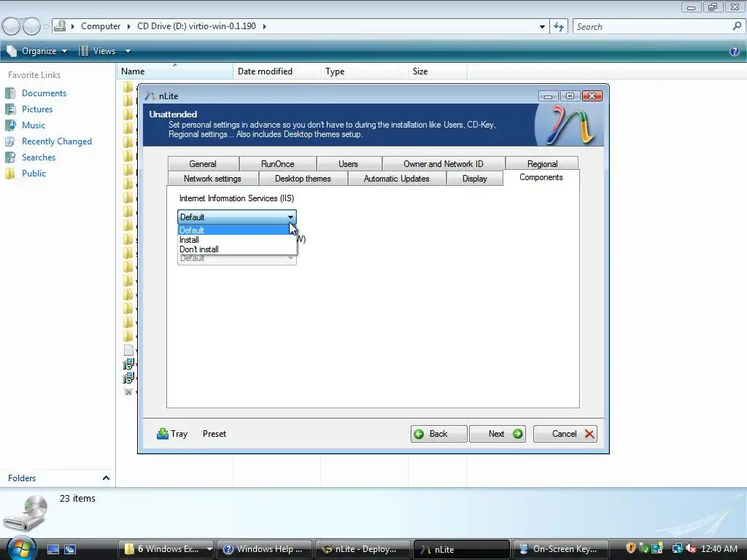Open recent pages dropdown beside navigation arrows
This screenshot has height=560, width=747.
[x=46, y=26]
